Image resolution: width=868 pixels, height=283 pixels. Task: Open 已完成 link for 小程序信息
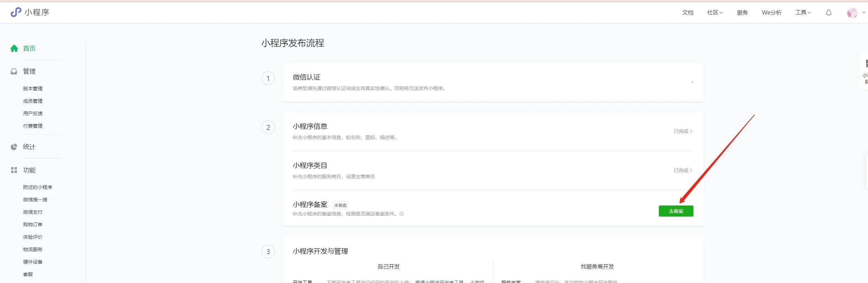(x=683, y=131)
